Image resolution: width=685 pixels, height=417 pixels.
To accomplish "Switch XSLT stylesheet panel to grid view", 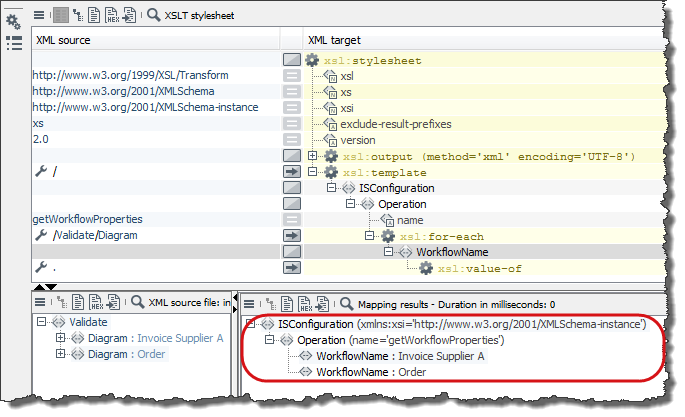I will tap(61, 15).
